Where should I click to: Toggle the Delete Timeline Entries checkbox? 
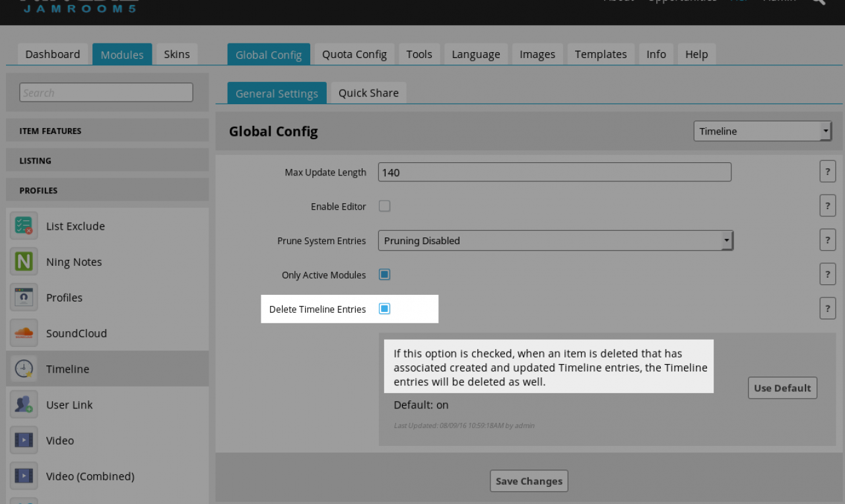point(384,309)
